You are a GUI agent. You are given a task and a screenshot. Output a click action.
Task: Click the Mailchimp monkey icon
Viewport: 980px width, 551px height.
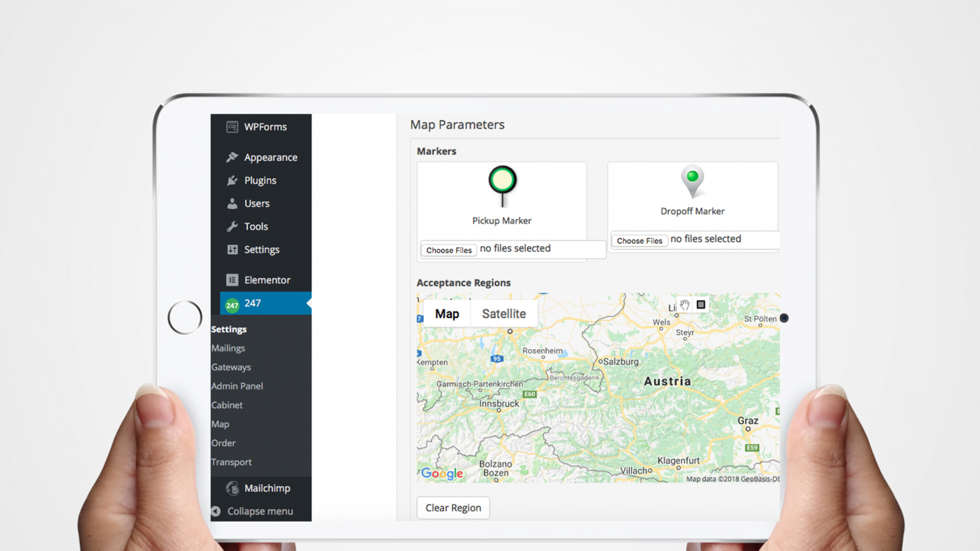[232, 488]
